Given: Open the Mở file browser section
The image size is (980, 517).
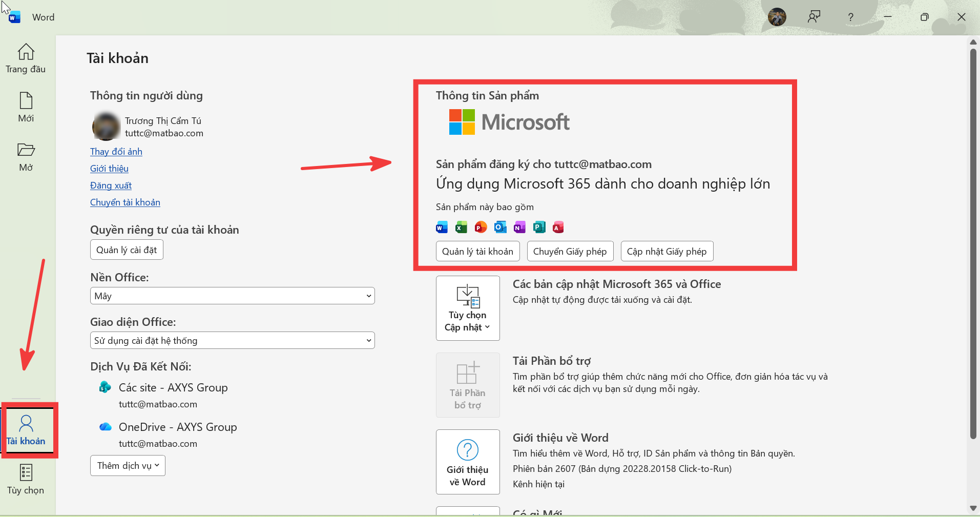Looking at the screenshot, I should pos(26,157).
